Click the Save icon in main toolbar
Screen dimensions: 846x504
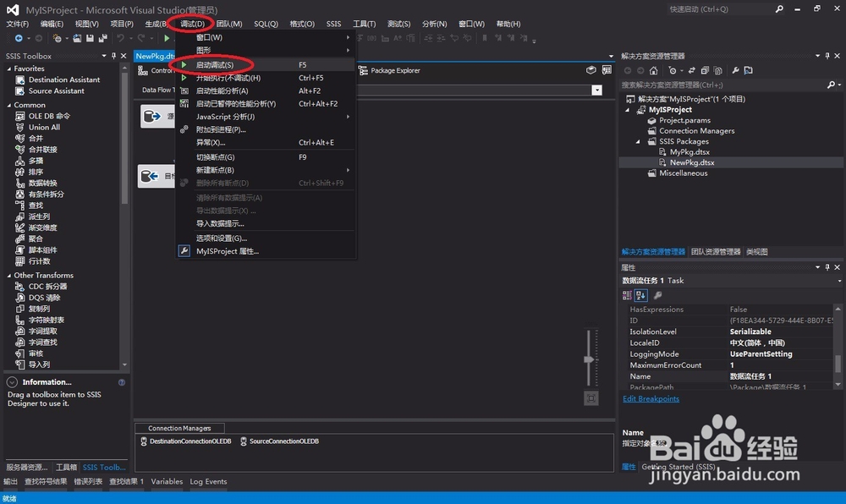(x=91, y=38)
